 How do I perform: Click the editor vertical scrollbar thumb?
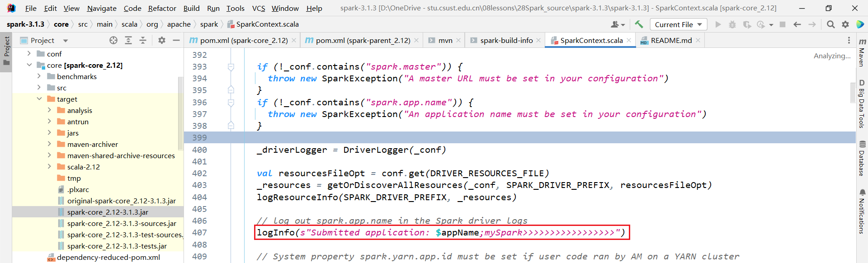click(x=853, y=93)
